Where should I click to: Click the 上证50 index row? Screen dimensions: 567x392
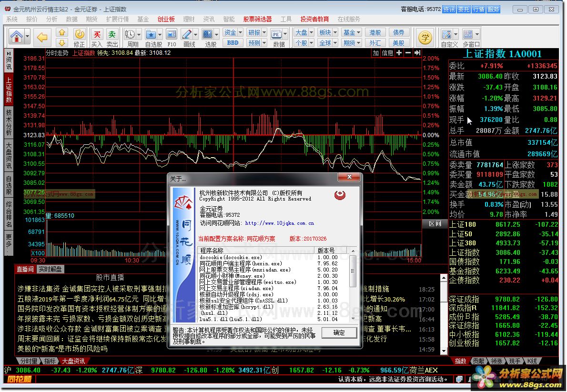(504, 234)
